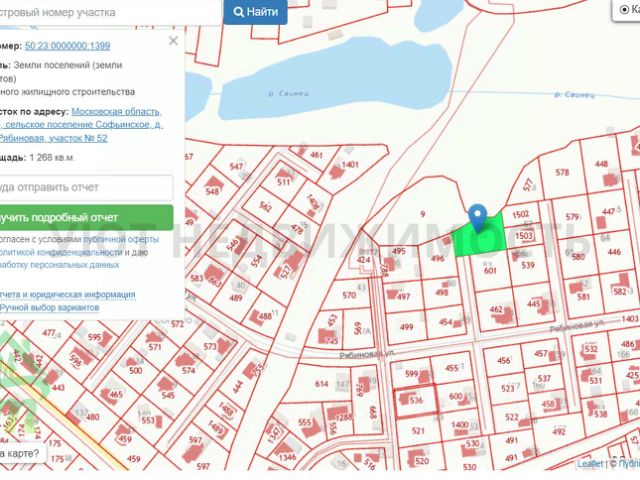Open the Московская область address link
Screen dimensions: 640x480
tap(116, 111)
